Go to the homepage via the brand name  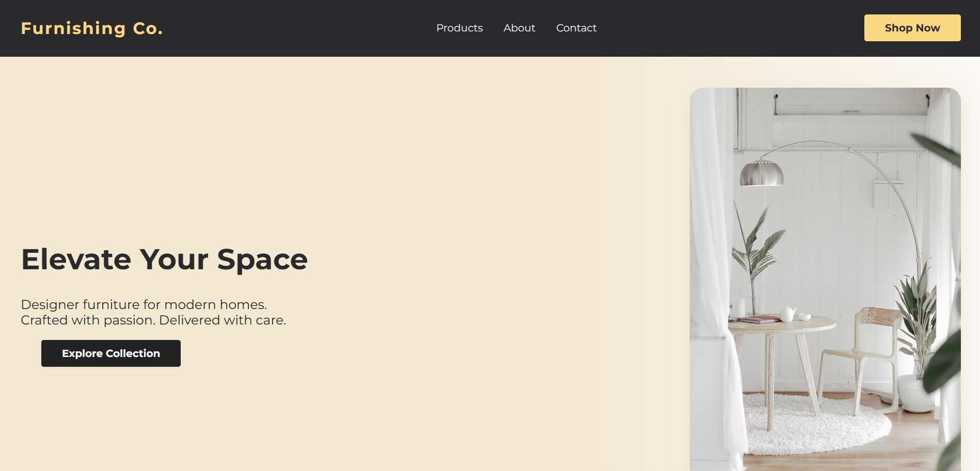[91, 28]
